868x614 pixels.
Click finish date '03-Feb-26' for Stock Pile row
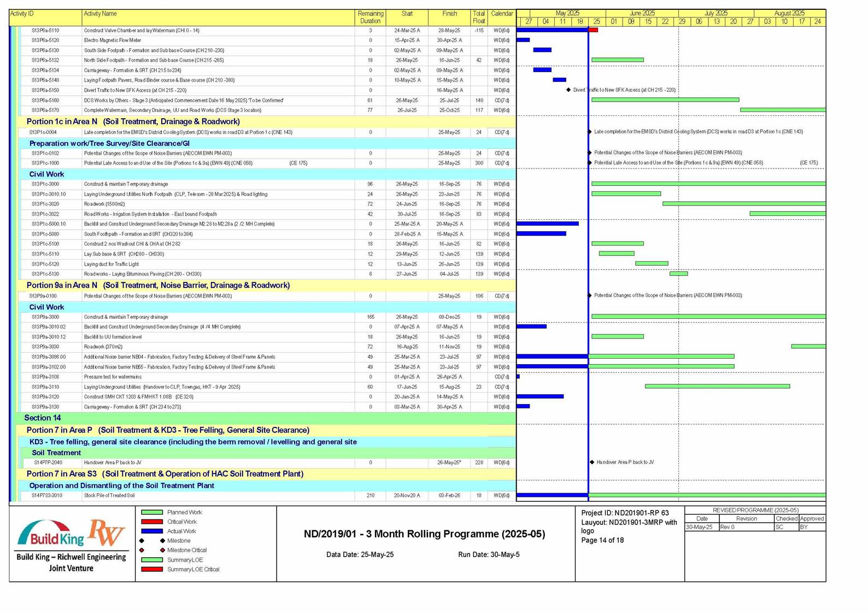449,496
